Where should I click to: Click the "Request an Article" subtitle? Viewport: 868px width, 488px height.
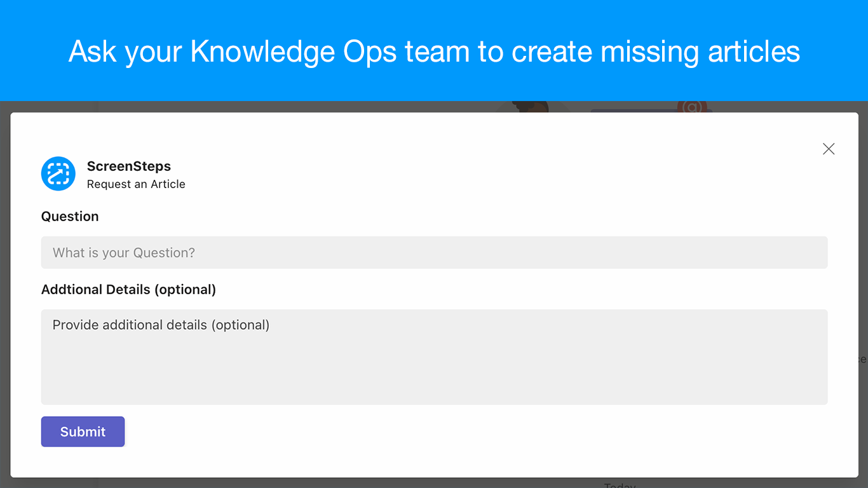[136, 184]
